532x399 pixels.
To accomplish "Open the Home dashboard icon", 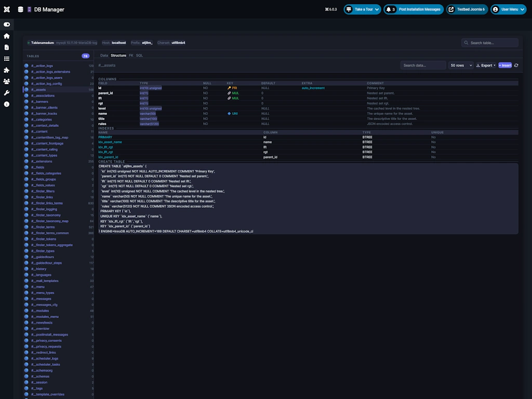I will [6, 36].
